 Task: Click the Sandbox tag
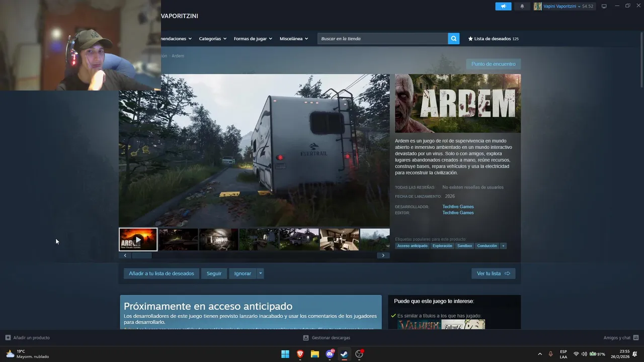(x=464, y=246)
